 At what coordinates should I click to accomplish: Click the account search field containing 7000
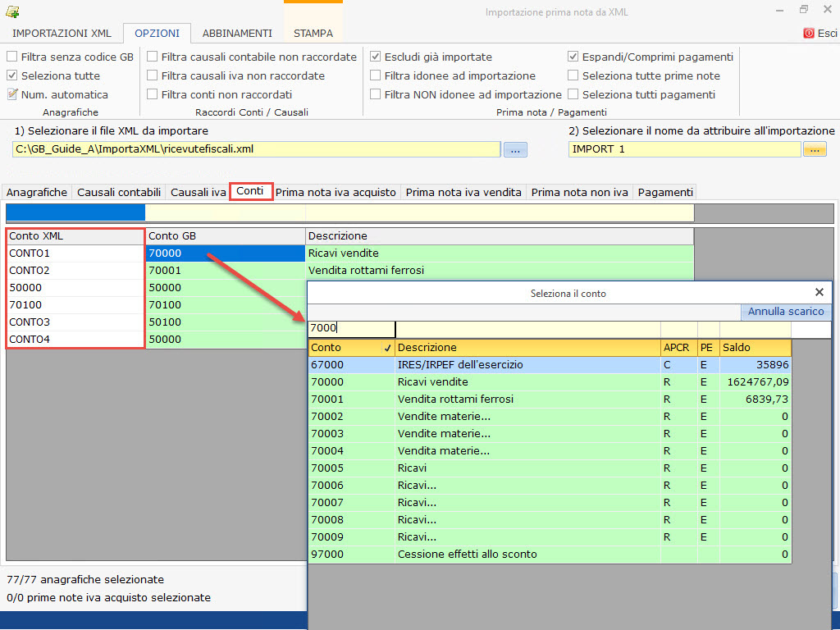(x=351, y=329)
